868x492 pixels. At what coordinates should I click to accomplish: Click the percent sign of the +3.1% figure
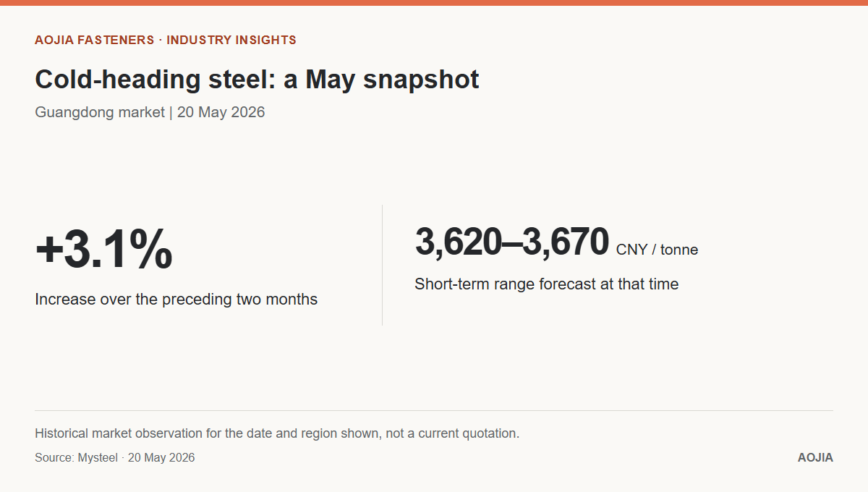coord(152,250)
